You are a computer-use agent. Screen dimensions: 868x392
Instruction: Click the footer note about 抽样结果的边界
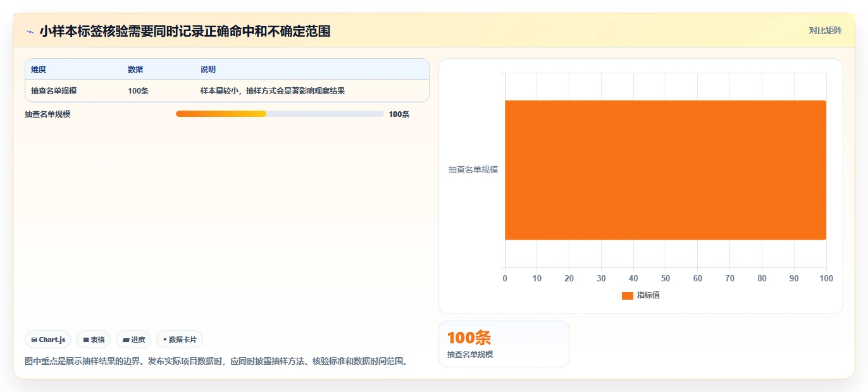216,361
